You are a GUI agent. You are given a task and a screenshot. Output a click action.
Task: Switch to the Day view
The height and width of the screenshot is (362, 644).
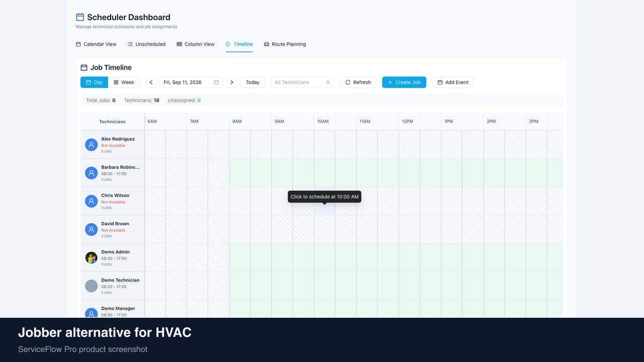(x=94, y=82)
